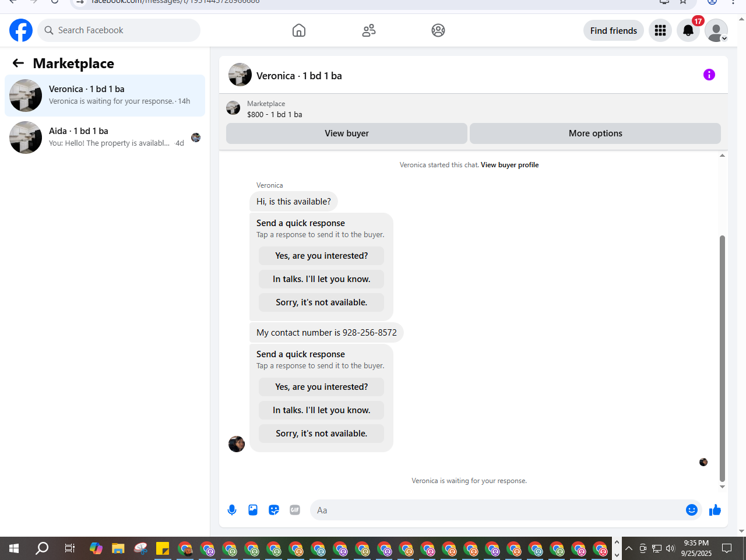Open Copilot from the taskbar
Viewport: 746px width, 560px height.
pos(96,548)
